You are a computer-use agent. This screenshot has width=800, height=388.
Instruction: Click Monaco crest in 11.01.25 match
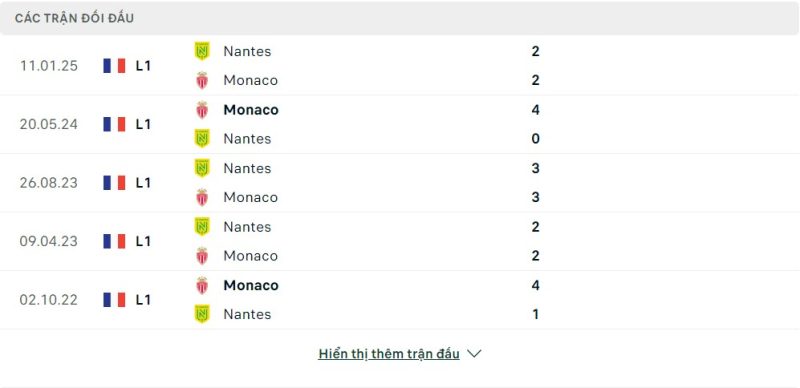[202, 80]
